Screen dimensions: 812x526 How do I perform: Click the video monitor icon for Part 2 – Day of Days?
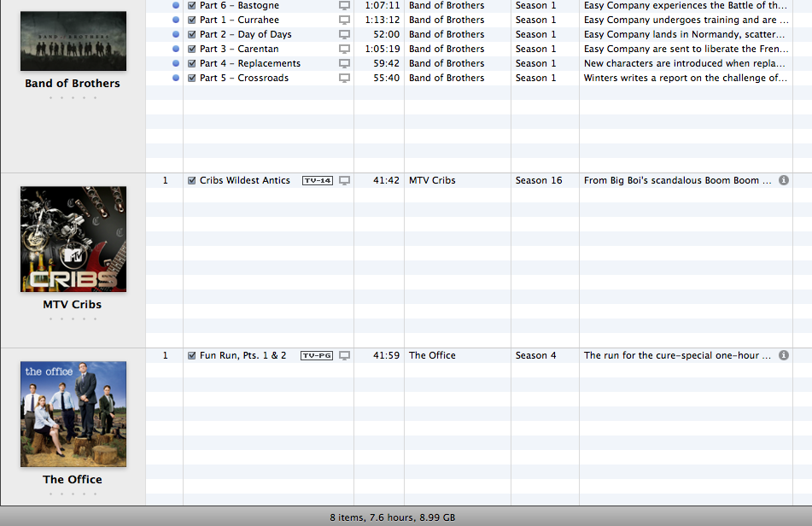[344, 35]
